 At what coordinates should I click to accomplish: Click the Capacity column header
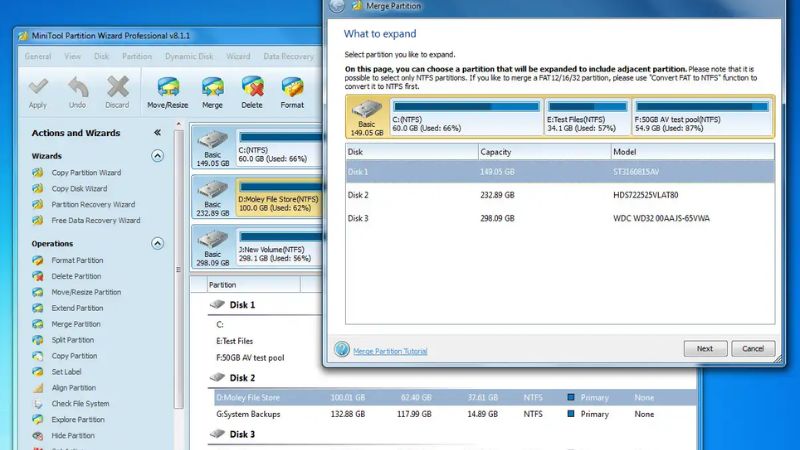click(x=544, y=152)
